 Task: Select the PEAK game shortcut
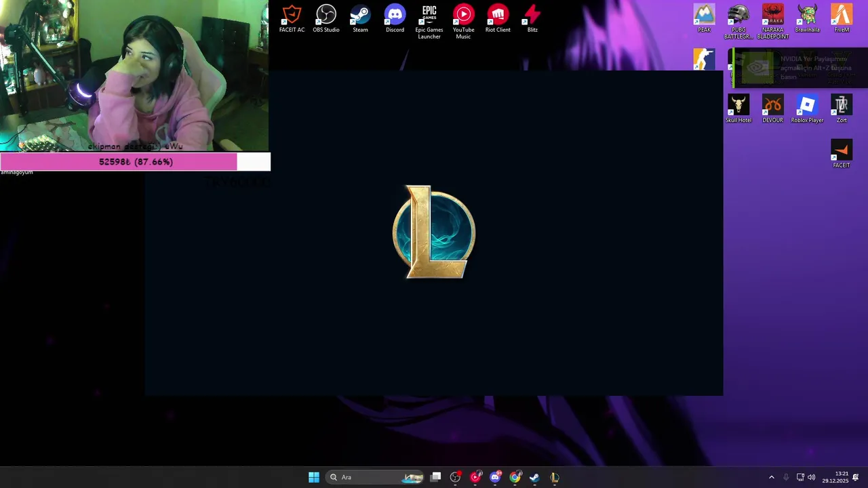point(705,19)
